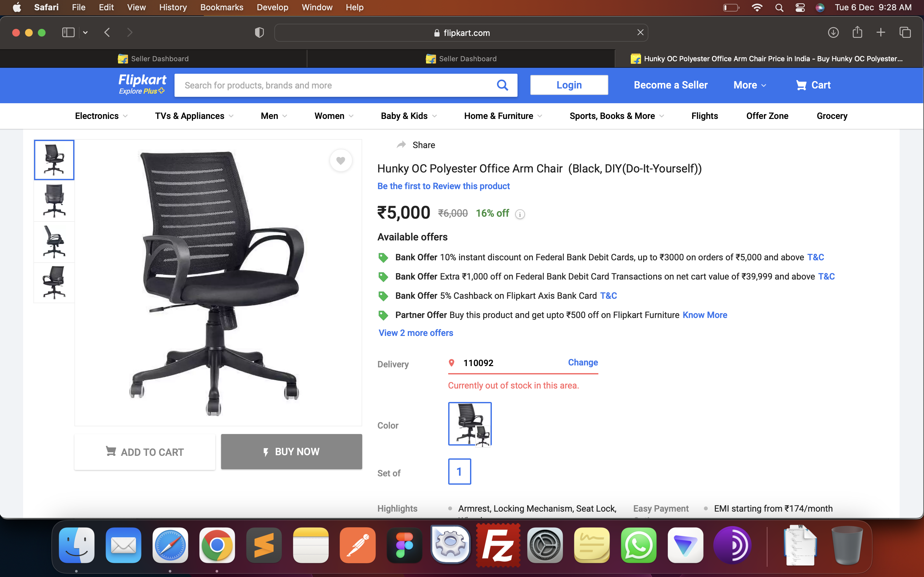Open the History menu in menu bar
The width and height of the screenshot is (924, 577).
click(173, 7)
